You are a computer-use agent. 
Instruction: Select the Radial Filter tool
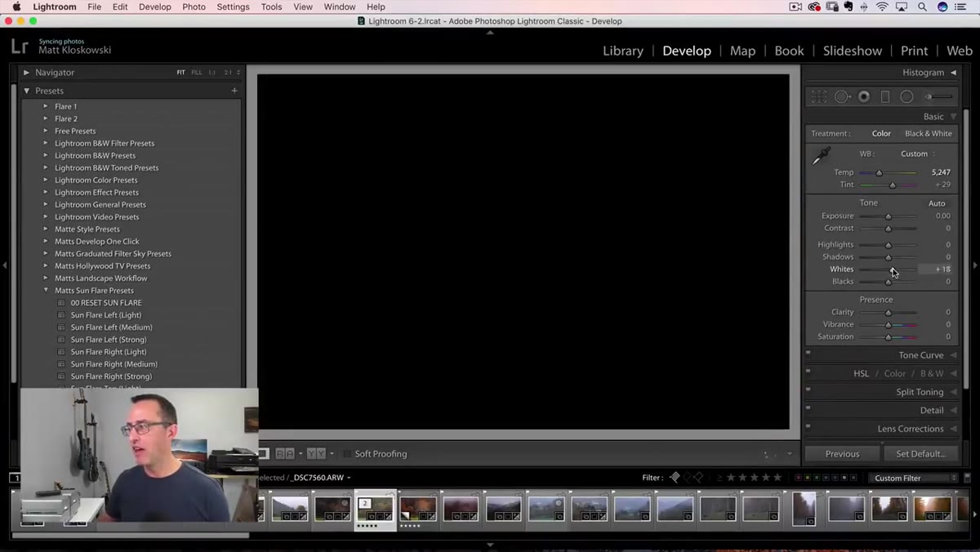[x=906, y=97]
